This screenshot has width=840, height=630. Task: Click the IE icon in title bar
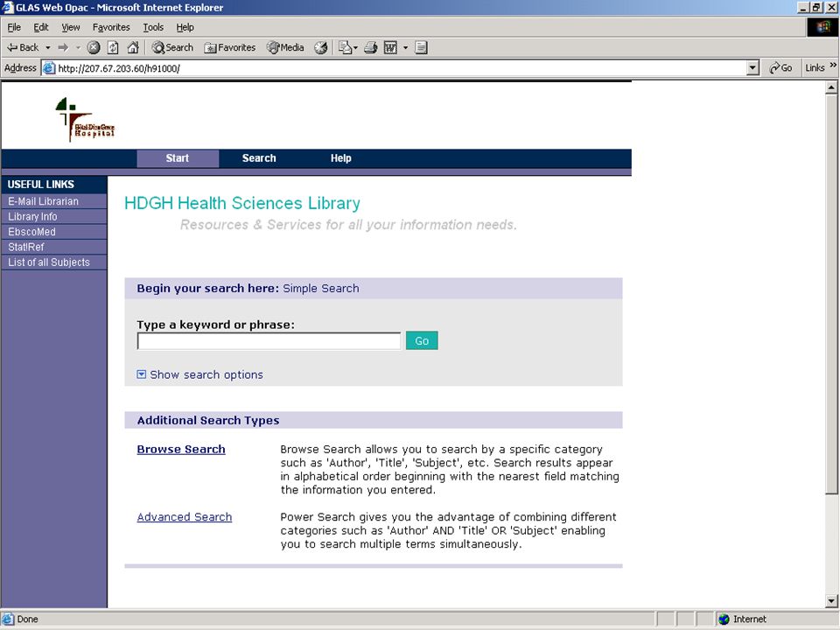(8, 8)
